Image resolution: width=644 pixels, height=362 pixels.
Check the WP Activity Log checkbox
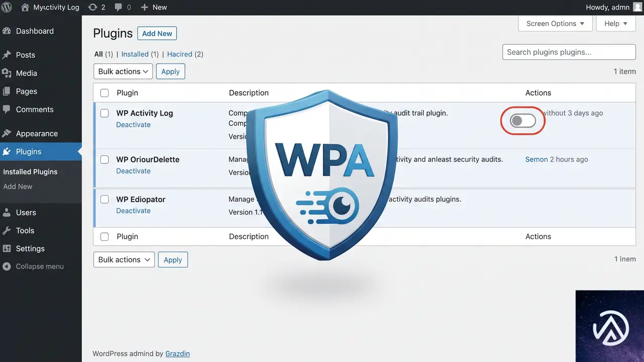pyautogui.click(x=105, y=113)
